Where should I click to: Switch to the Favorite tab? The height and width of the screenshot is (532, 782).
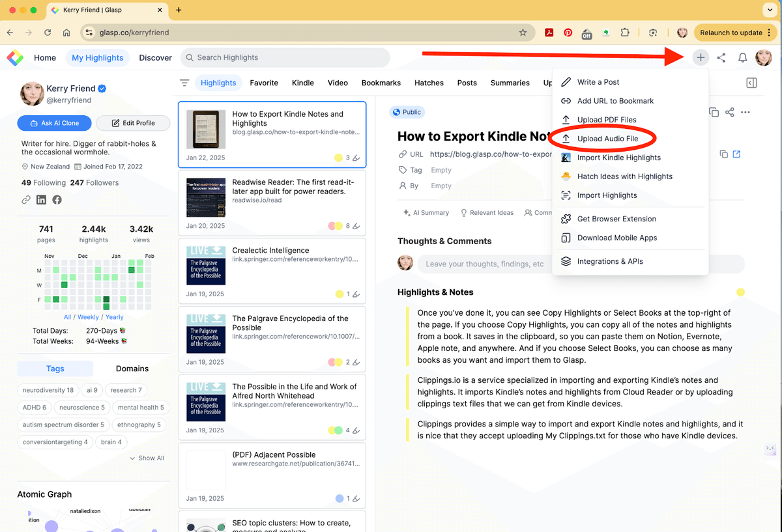coord(264,83)
